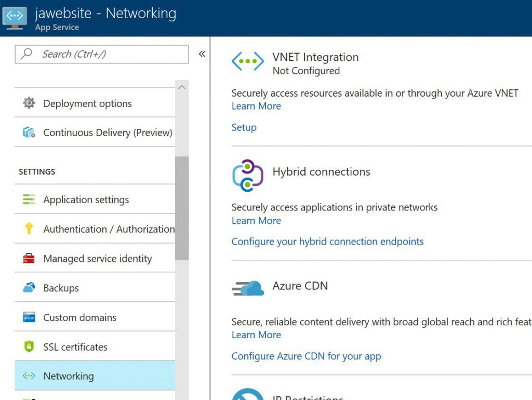Screen dimensions: 532x400
Task: Focus the Search (Ctrl+/) field
Action: coord(102,54)
